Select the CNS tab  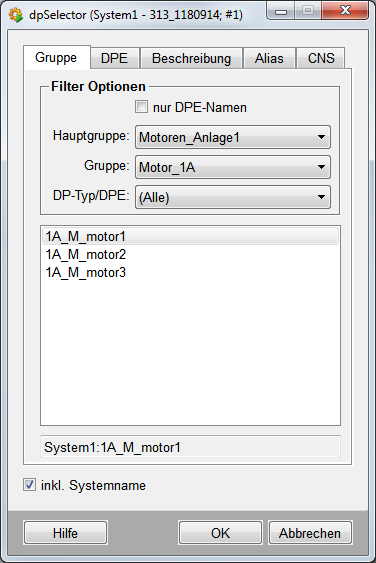pyautogui.click(x=321, y=58)
